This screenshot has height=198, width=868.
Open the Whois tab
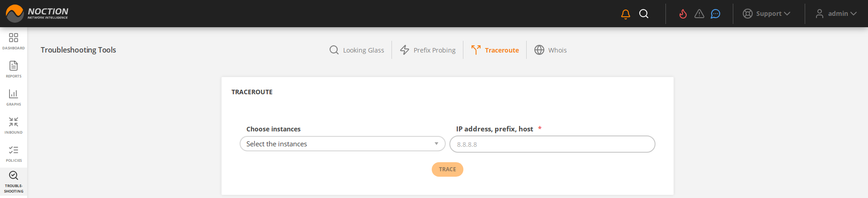pyautogui.click(x=551, y=50)
